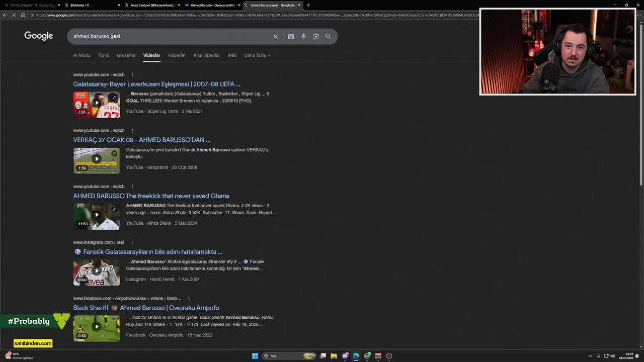Viewport: 644px width, 362px height.
Task: Play the 11:53 freekick video thumbnail
Action: tap(97, 216)
